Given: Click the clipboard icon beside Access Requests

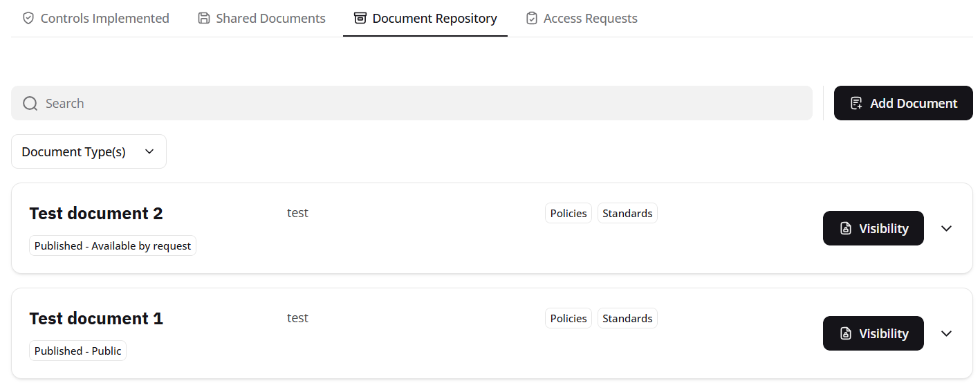Looking at the screenshot, I should tap(531, 19).
